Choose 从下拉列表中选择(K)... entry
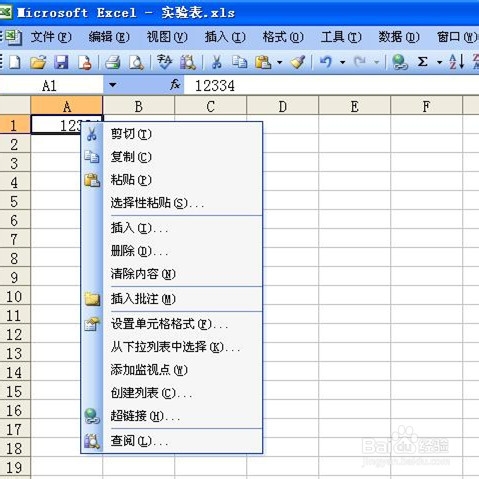 [171, 347]
